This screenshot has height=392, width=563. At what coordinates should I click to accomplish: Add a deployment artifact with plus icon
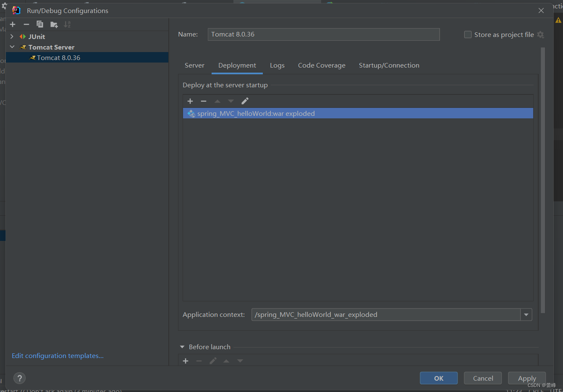point(190,101)
